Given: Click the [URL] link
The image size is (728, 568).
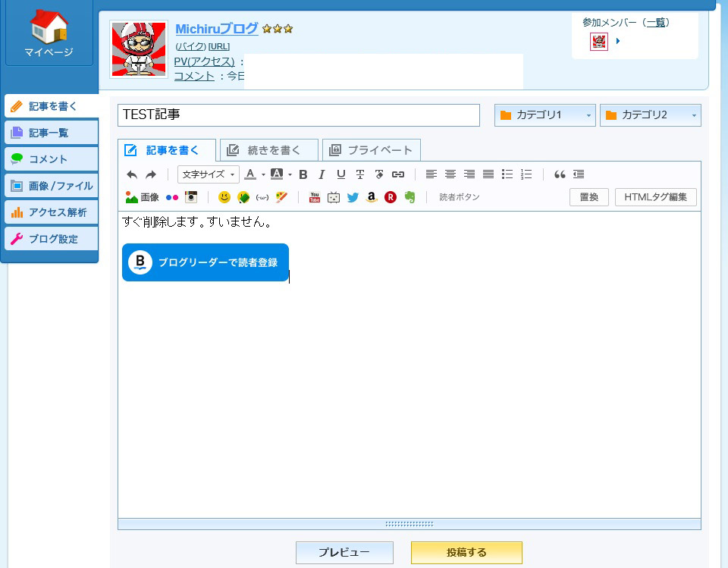Looking at the screenshot, I should pyautogui.click(x=219, y=46).
